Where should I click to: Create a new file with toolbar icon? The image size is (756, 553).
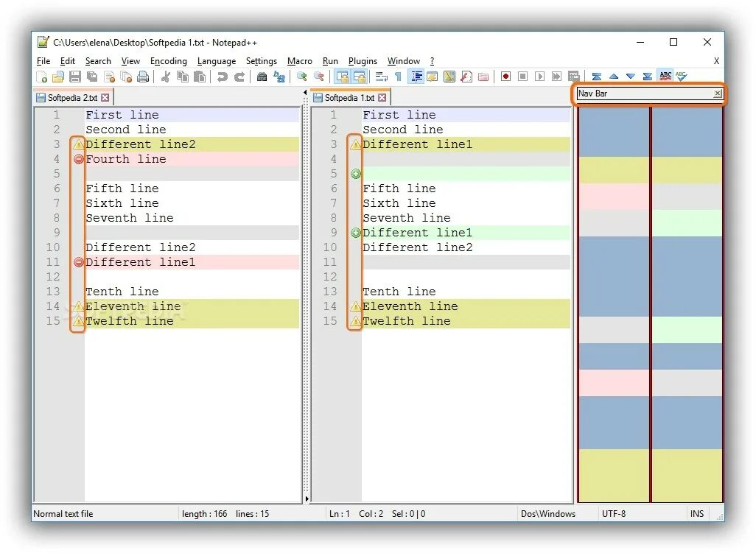click(x=42, y=77)
